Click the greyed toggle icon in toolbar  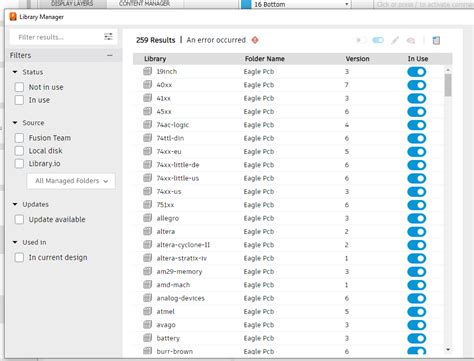coord(361,40)
